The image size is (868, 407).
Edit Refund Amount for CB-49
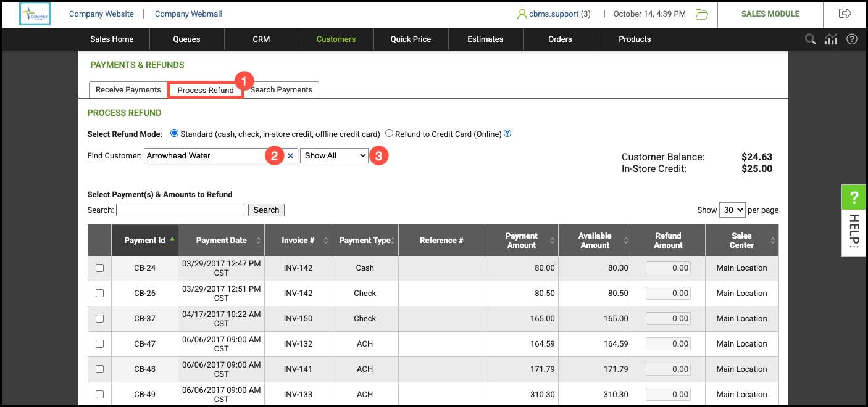pos(668,395)
